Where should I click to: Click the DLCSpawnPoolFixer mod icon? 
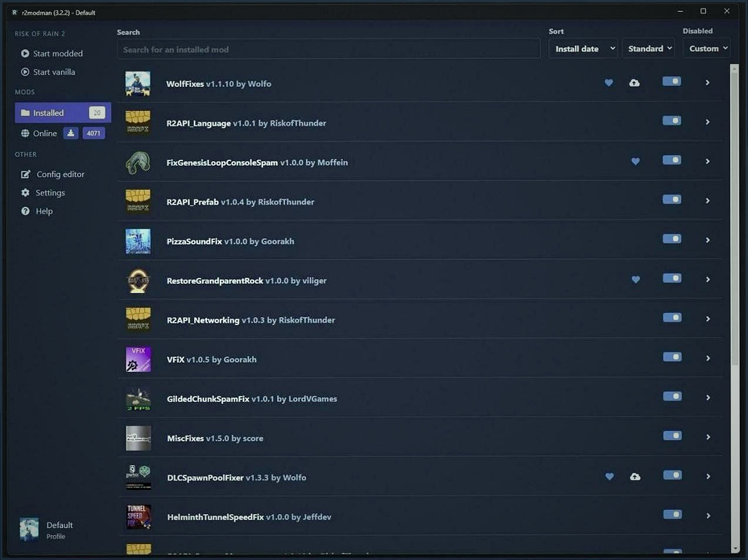click(138, 477)
